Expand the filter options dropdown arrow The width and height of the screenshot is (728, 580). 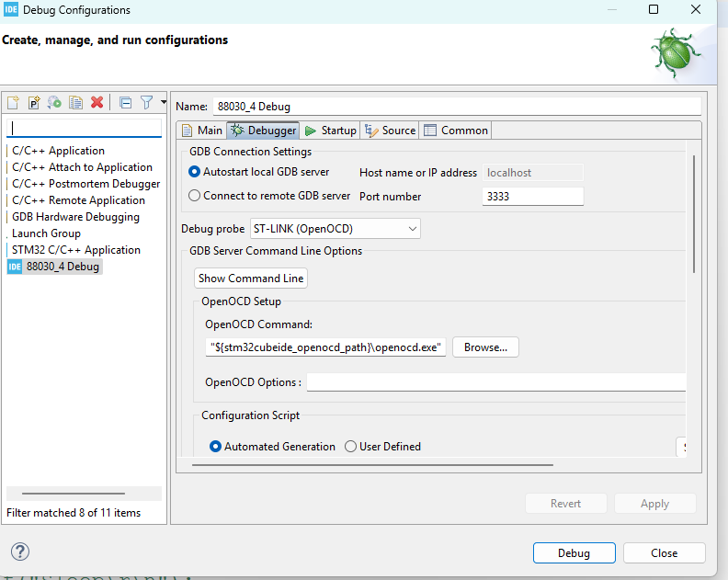(163, 102)
